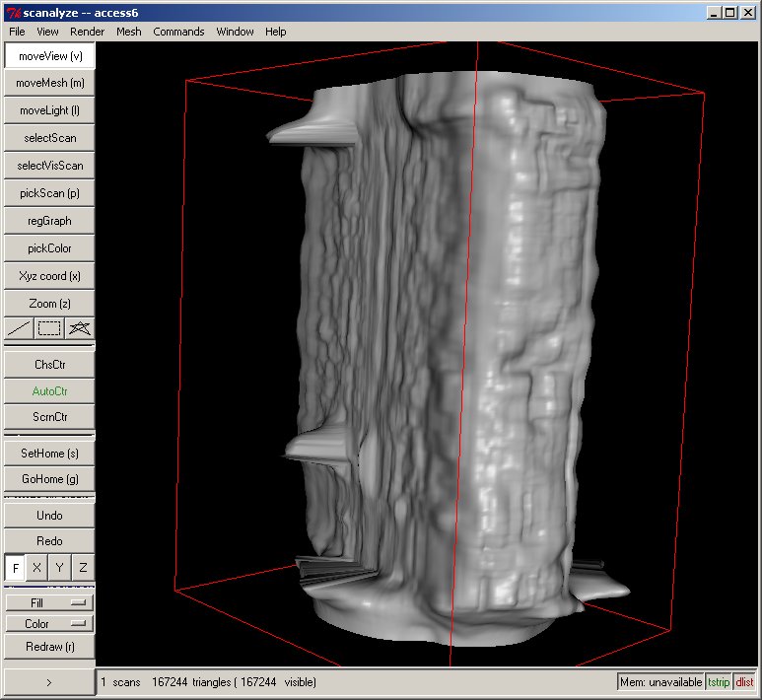Open the Color mode dropdown

click(x=49, y=624)
